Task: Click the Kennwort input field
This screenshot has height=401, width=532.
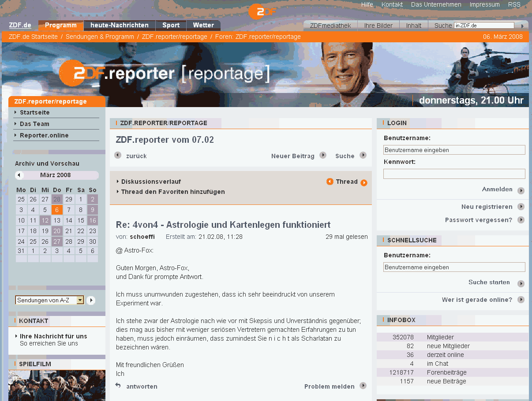Action: coord(454,174)
